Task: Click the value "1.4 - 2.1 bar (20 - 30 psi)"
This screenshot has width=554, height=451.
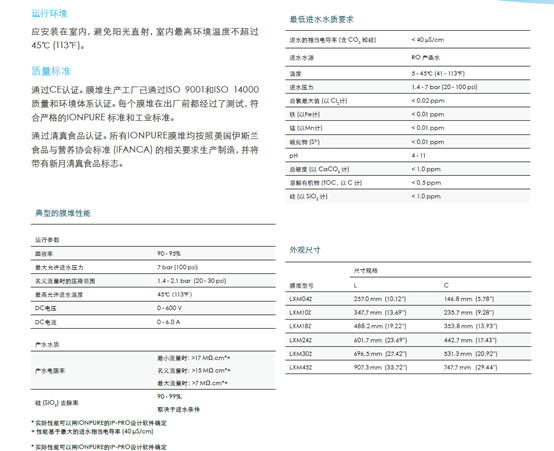Action: 191,281
